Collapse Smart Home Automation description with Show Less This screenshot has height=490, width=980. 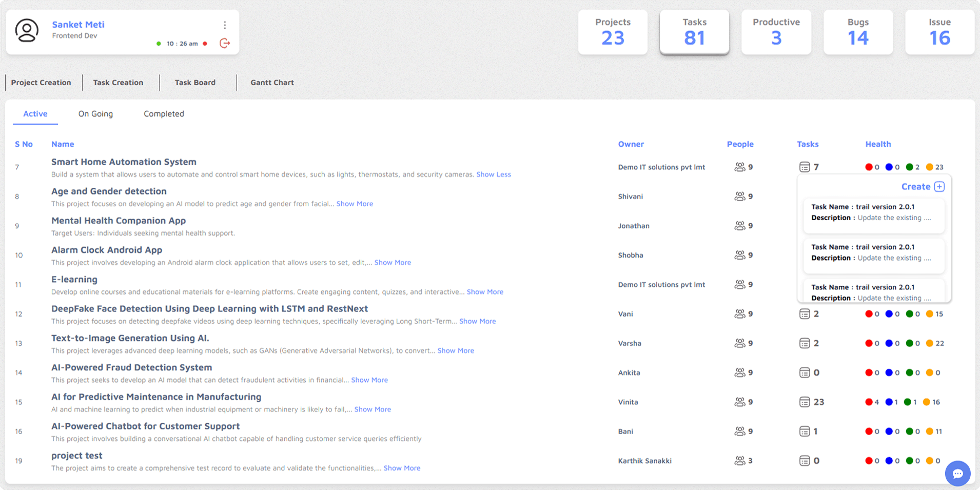click(494, 174)
